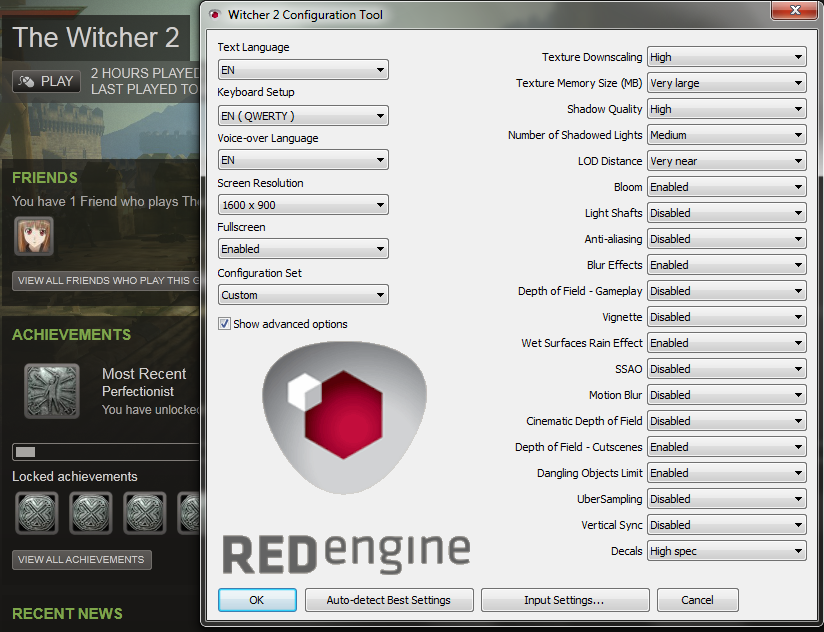Click the OK button

tap(257, 600)
